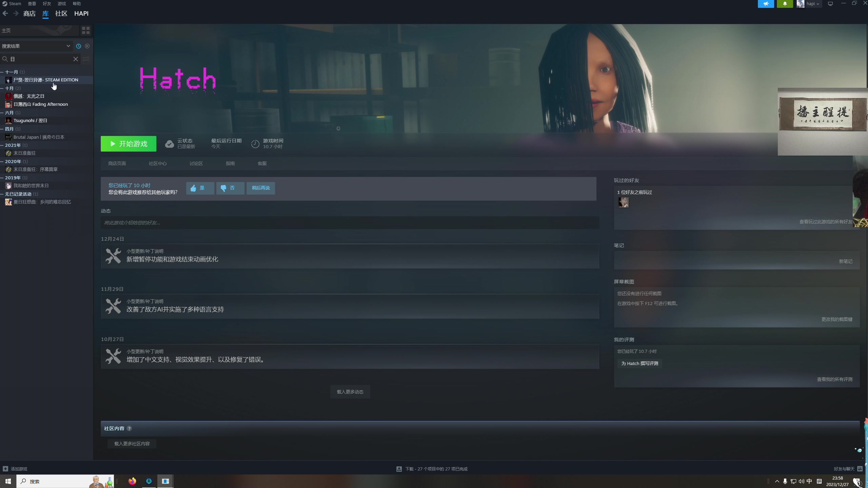Image resolution: width=868 pixels, height=488 pixels.
Task: Open the 好友 menu
Action: point(46,4)
